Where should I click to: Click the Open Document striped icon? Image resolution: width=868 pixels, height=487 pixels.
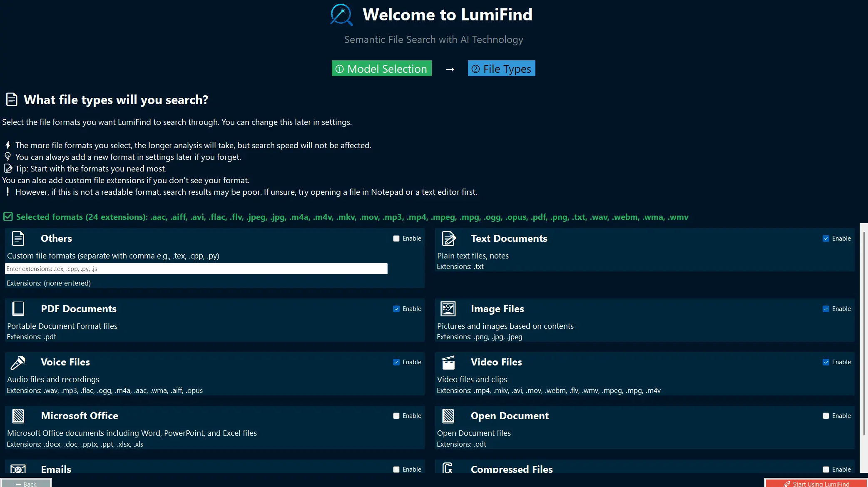[x=448, y=416]
